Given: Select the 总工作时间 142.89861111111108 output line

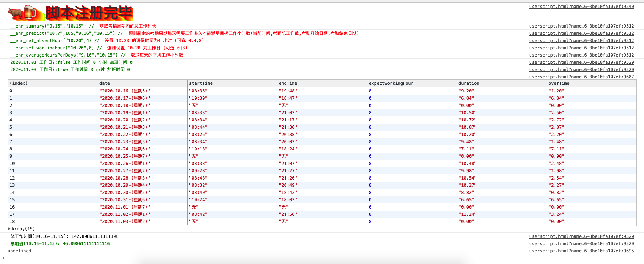Looking at the screenshot, I should (64, 236).
